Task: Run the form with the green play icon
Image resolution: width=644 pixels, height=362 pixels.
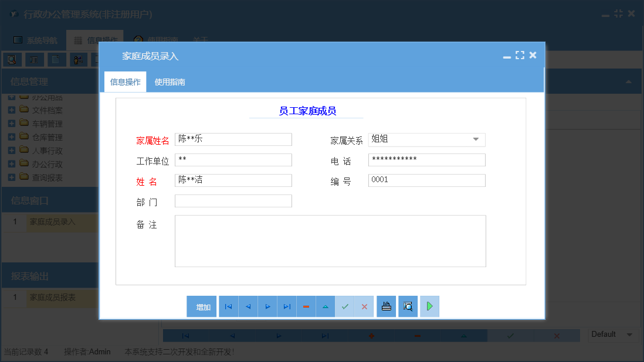Action: [429, 306]
